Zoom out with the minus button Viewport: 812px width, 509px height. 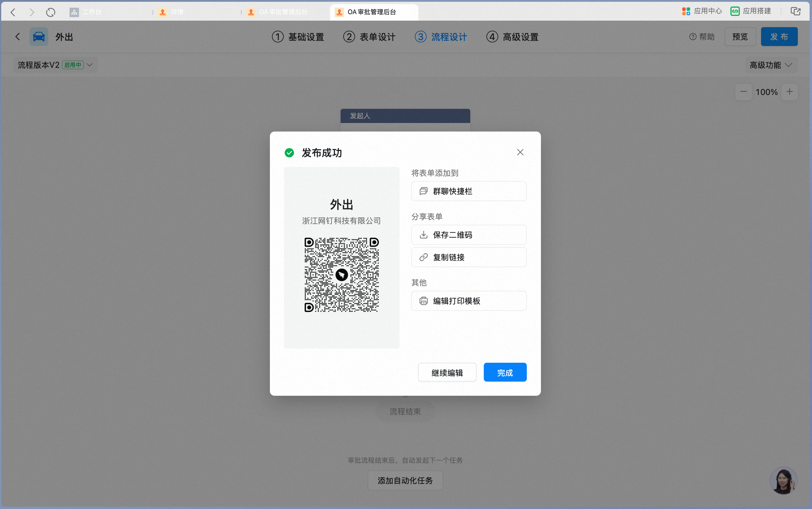(743, 92)
